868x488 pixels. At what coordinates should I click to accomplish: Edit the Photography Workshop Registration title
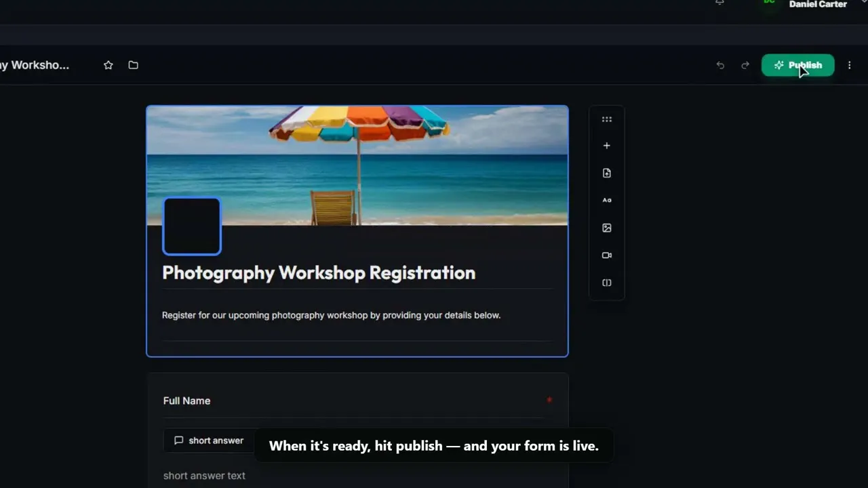tap(319, 272)
